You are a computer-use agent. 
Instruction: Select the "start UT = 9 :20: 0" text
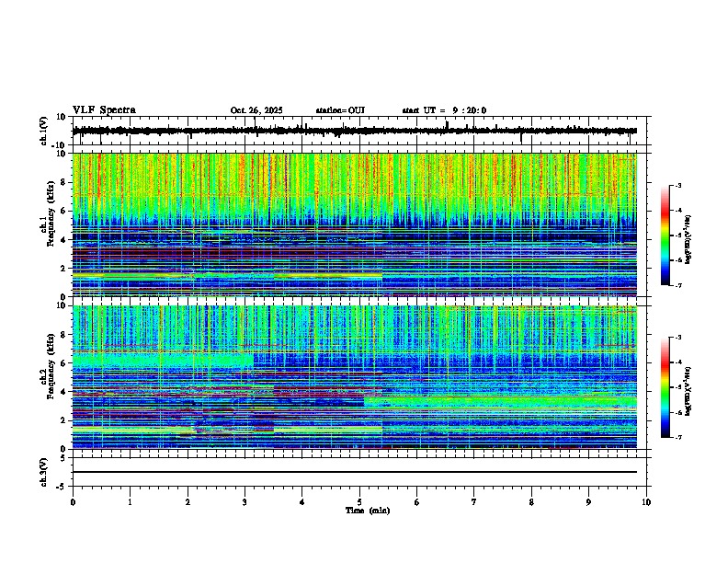(x=444, y=110)
